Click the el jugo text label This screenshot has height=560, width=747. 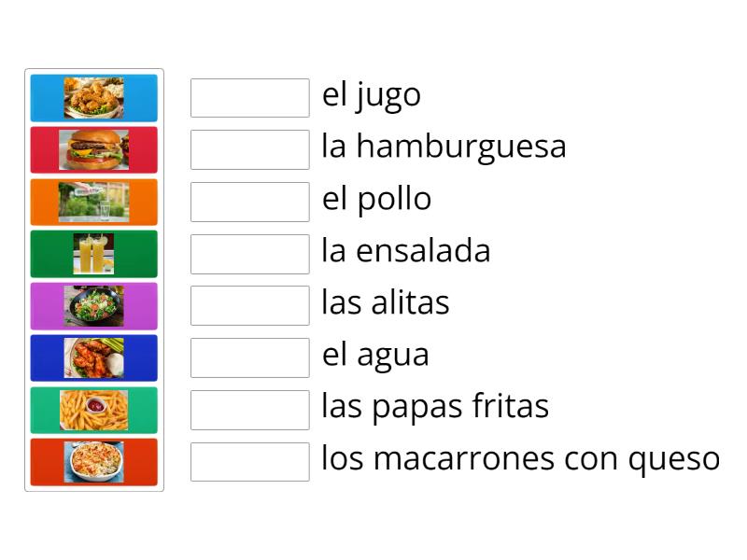coord(372,94)
